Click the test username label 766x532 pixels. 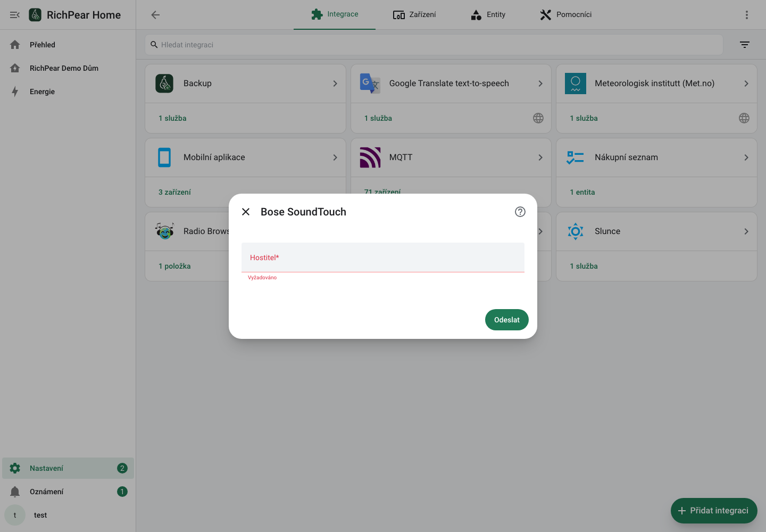pyautogui.click(x=40, y=515)
